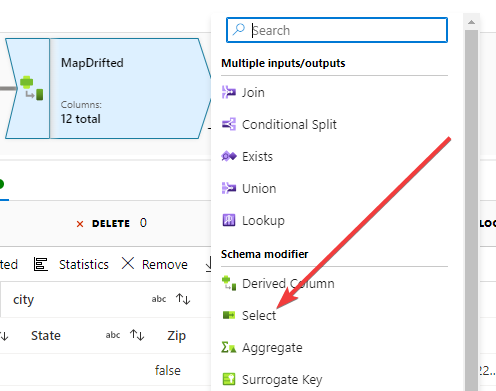
Task: Click the Surrogate Key icon
Action: pyautogui.click(x=229, y=379)
